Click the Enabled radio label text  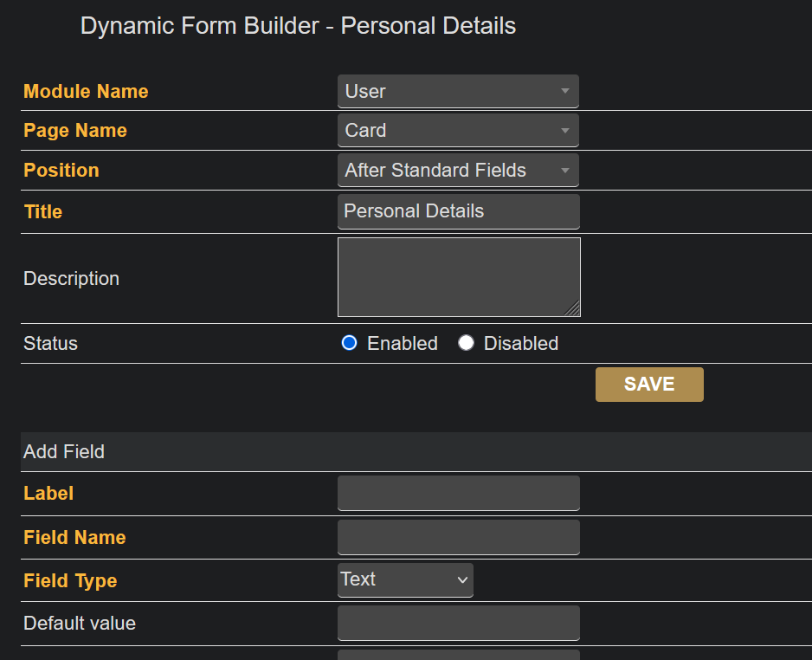coord(402,343)
